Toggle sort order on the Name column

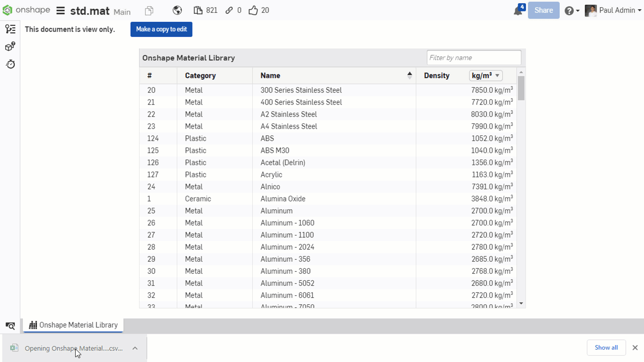point(410,75)
